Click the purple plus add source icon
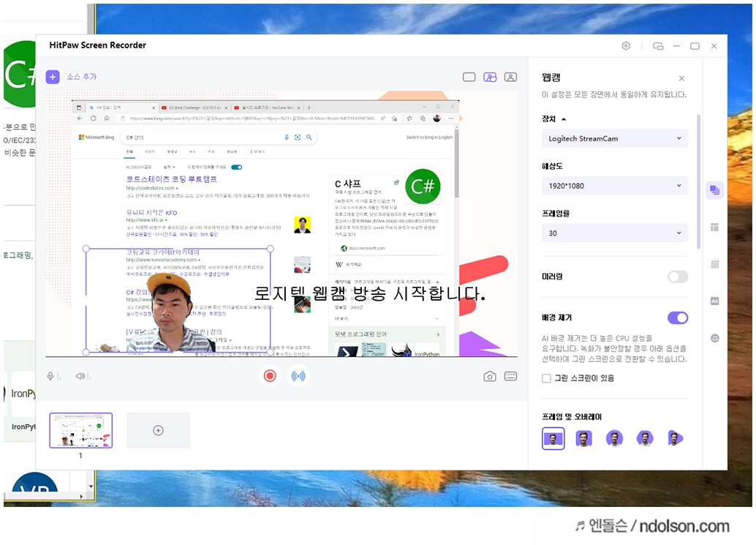756x545 pixels. (x=53, y=77)
